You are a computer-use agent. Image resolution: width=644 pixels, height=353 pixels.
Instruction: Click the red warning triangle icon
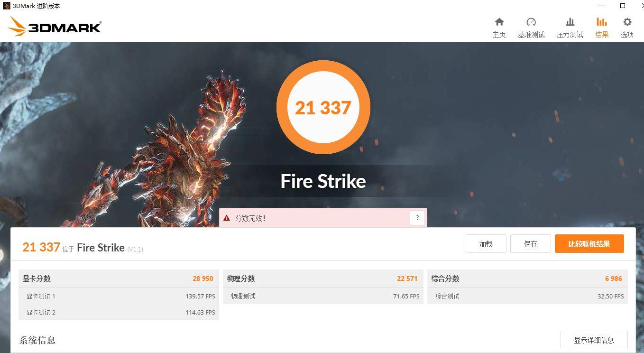click(x=227, y=218)
